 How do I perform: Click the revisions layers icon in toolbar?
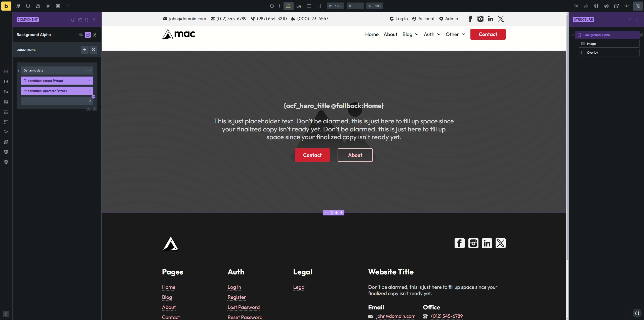click(596, 6)
